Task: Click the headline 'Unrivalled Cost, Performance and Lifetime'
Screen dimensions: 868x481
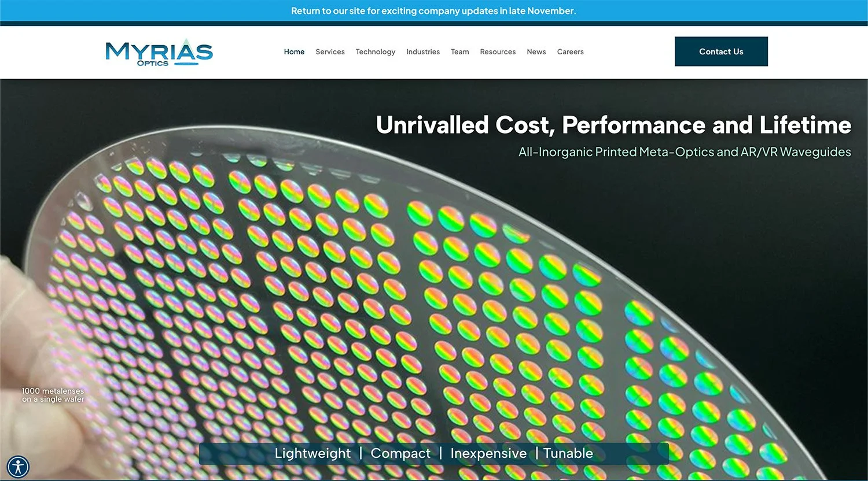Action: tap(614, 125)
